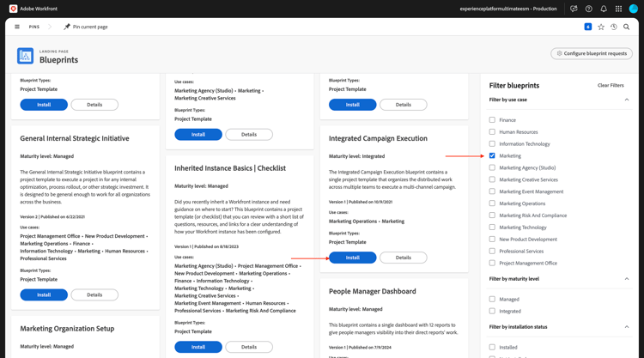The width and height of the screenshot is (644, 358).
Task: Install the Integrated Campaign Execution blueprint
Action: (352, 258)
